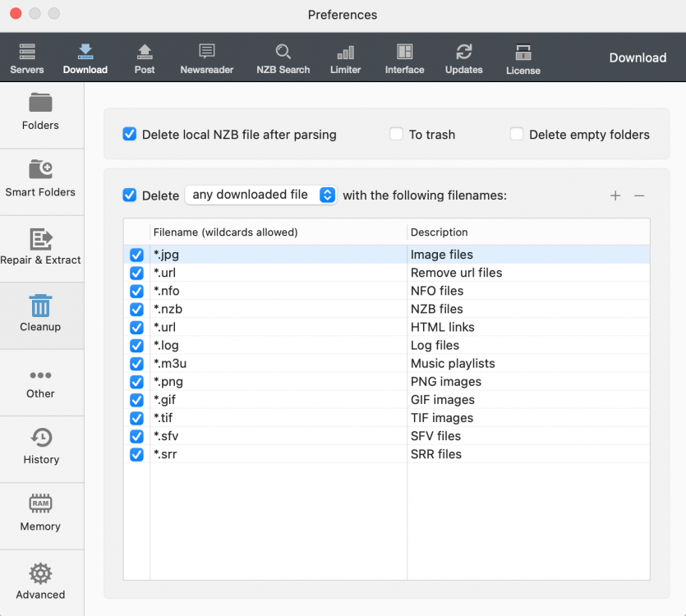The image size is (686, 616).
Task: Enable Delete empty folders checkbox
Action: pyautogui.click(x=517, y=134)
